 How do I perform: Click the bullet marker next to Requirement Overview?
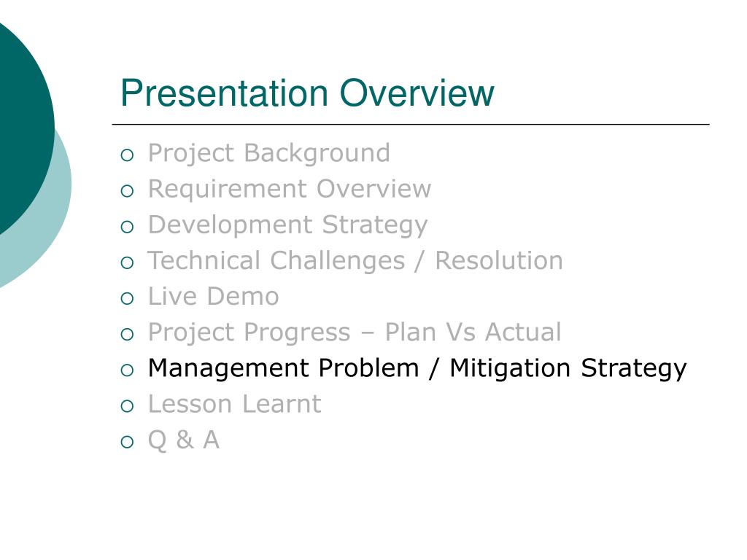pos(128,191)
